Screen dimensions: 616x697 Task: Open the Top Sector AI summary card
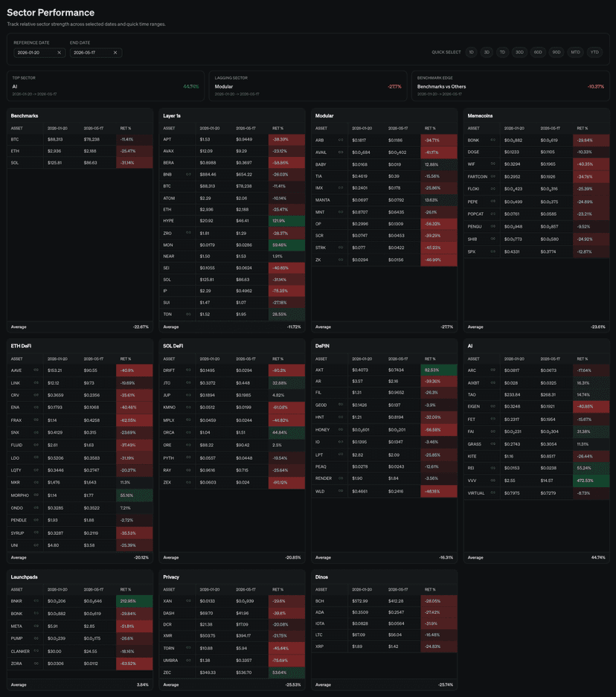click(106, 86)
